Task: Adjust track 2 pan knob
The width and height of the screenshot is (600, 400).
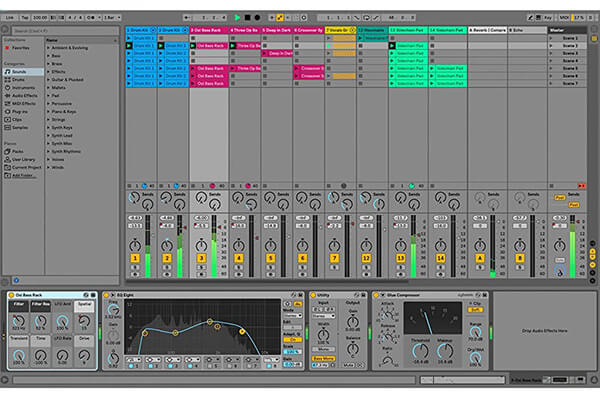Action: tap(167, 245)
